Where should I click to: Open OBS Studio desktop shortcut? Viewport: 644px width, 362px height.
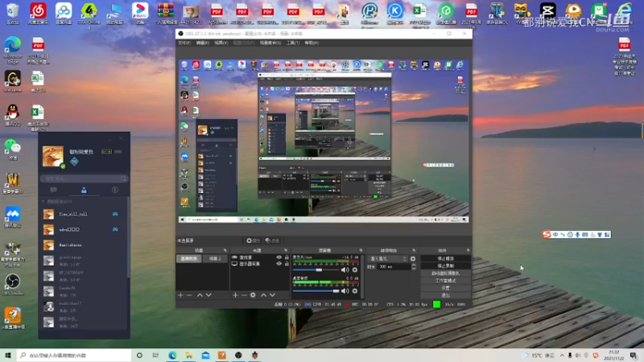click(x=13, y=285)
